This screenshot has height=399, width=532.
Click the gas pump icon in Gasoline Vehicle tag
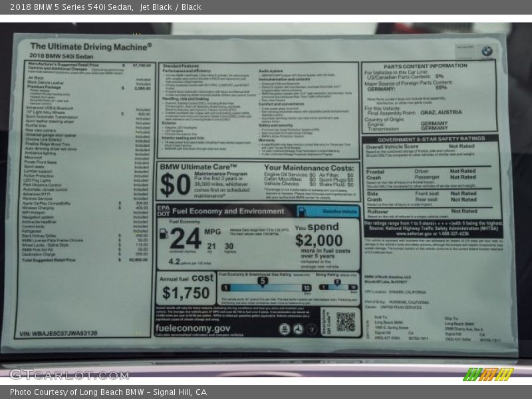point(301,211)
